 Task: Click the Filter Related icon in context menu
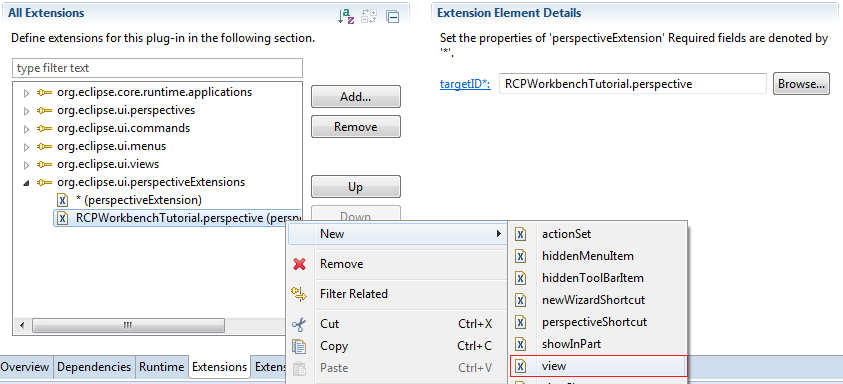(x=299, y=294)
